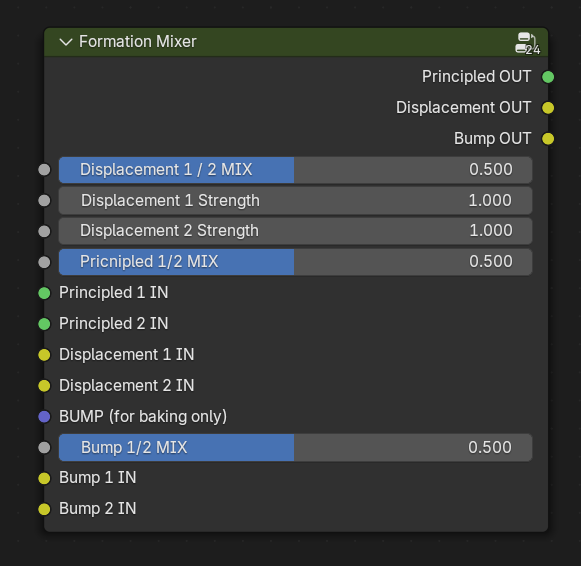581x566 pixels.
Task: Click the Displacement 1 Strength field
Action: (295, 200)
